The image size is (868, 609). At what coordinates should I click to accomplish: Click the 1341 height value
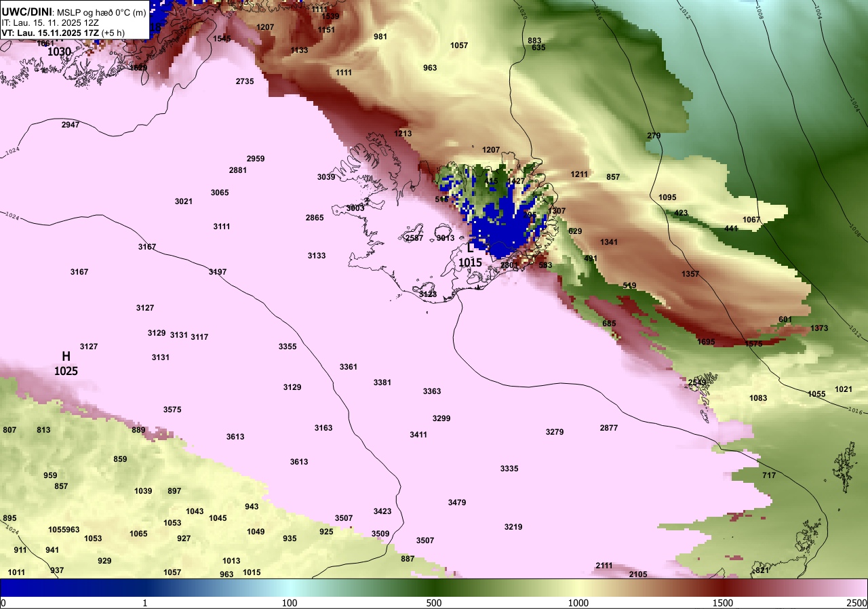(x=609, y=242)
